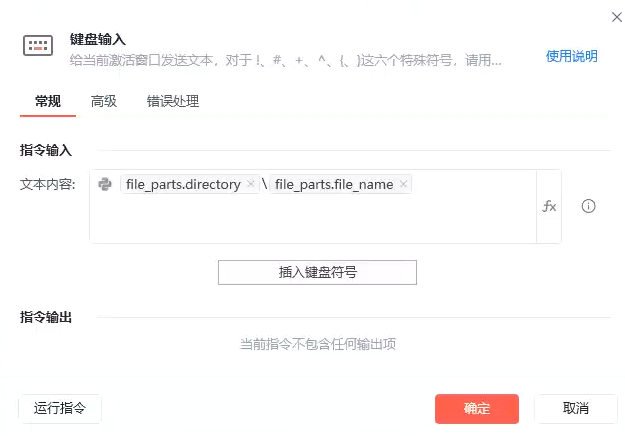The image size is (625, 436).
Task: Click the Python icon in text field
Action: click(105, 184)
